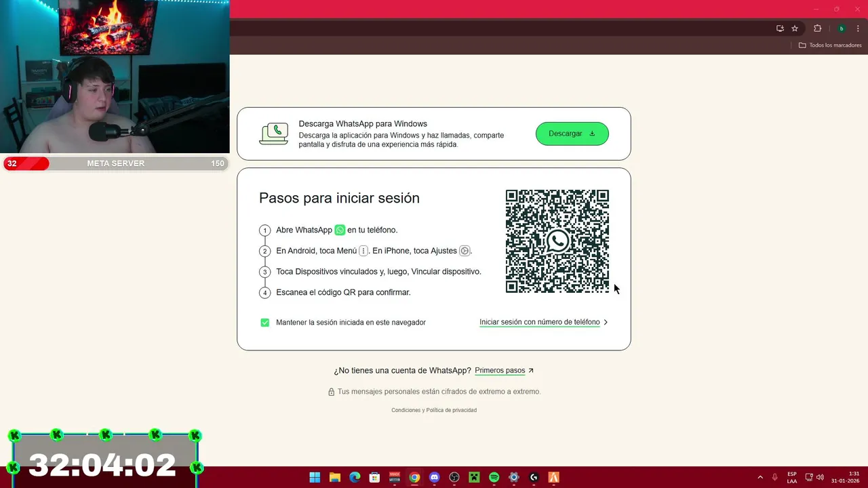Minimize the Chrome window
The height and width of the screenshot is (488, 868).
tap(816, 9)
